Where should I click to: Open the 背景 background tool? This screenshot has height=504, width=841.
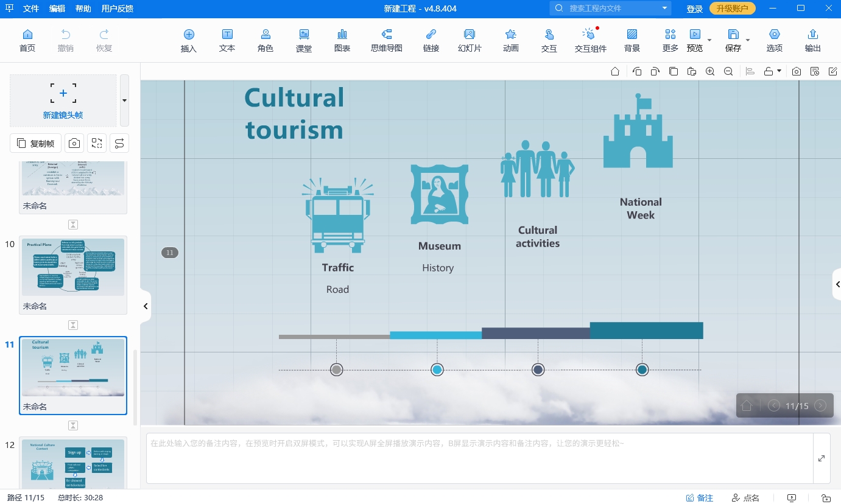632,41
